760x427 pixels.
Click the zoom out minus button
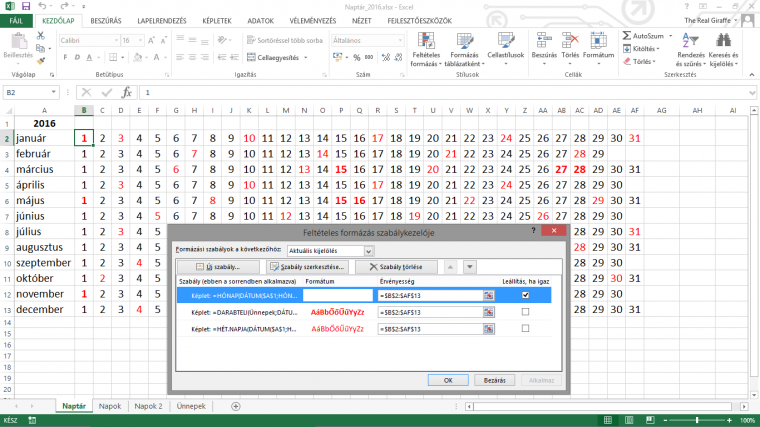click(665, 420)
